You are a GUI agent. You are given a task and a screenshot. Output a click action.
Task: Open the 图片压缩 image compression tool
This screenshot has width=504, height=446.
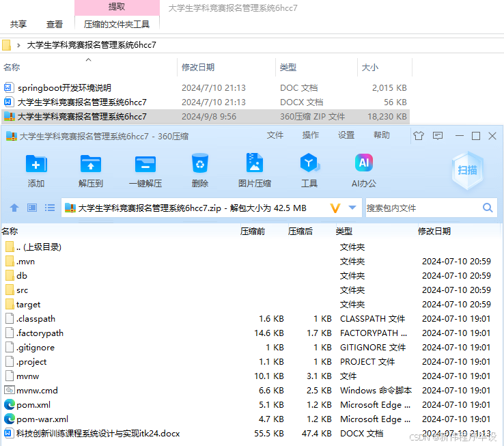tap(255, 163)
